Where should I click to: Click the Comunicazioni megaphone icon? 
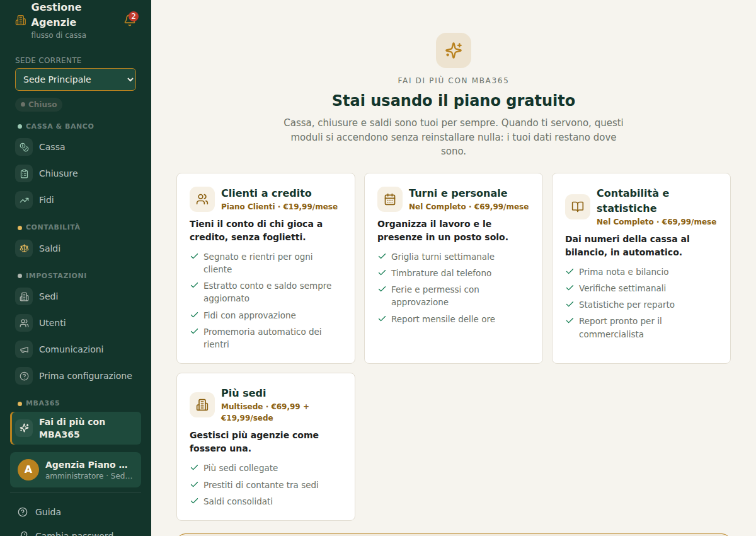click(x=24, y=349)
